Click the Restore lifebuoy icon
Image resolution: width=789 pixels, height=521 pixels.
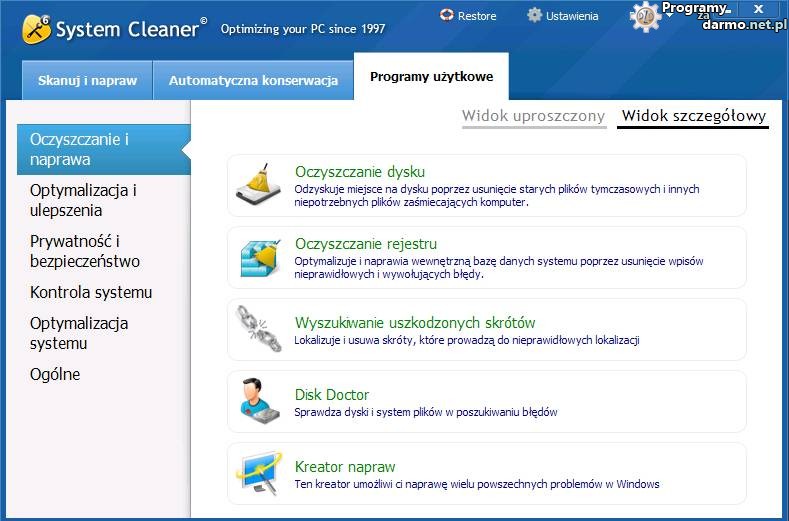click(x=446, y=16)
